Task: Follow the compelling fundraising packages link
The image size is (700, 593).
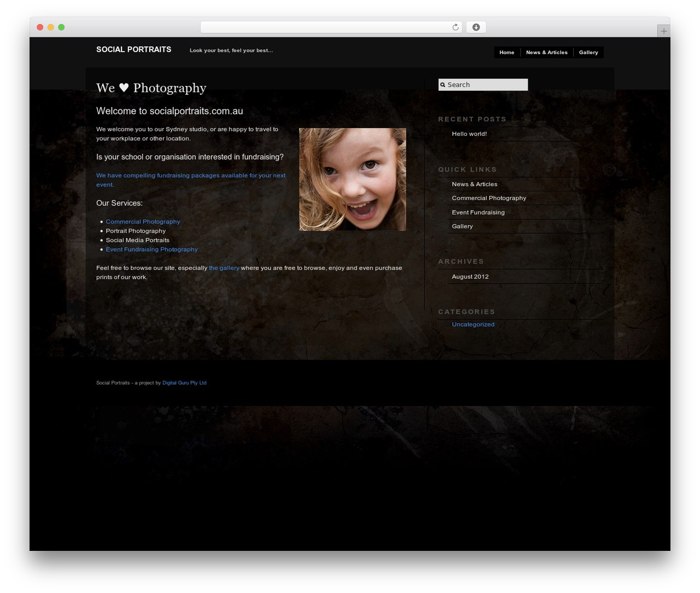Action: coord(191,180)
